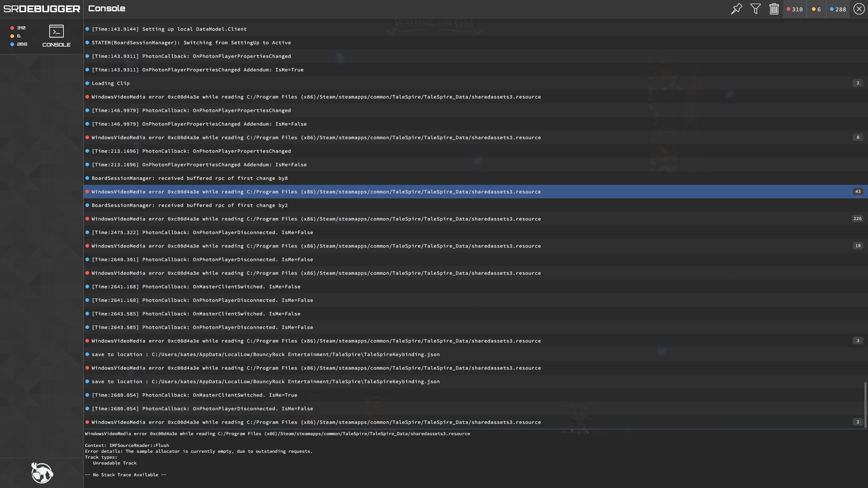Select the error row with count 3
The height and width of the screenshot is (488, 868).
coord(475,341)
